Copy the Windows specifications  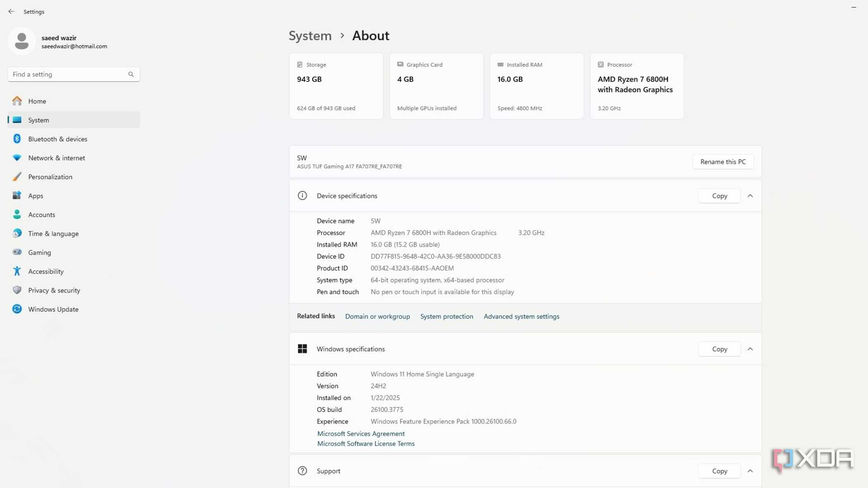(x=719, y=349)
